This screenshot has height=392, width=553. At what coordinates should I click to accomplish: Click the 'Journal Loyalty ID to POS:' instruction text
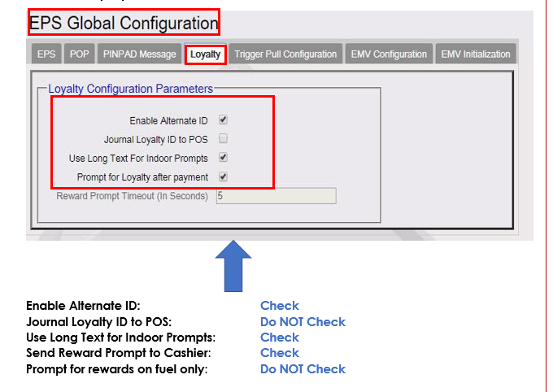pos(98,322)
